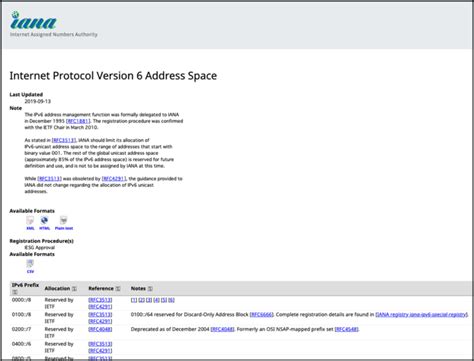The height and width of the screenshot is (361, 474).
Task: Click the date 2019-09-13
Action: coord(38,101)
